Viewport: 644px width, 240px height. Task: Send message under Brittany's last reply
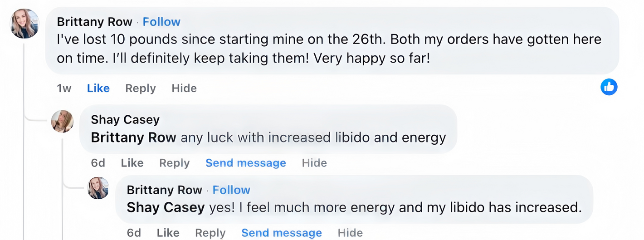pos(281,233)
